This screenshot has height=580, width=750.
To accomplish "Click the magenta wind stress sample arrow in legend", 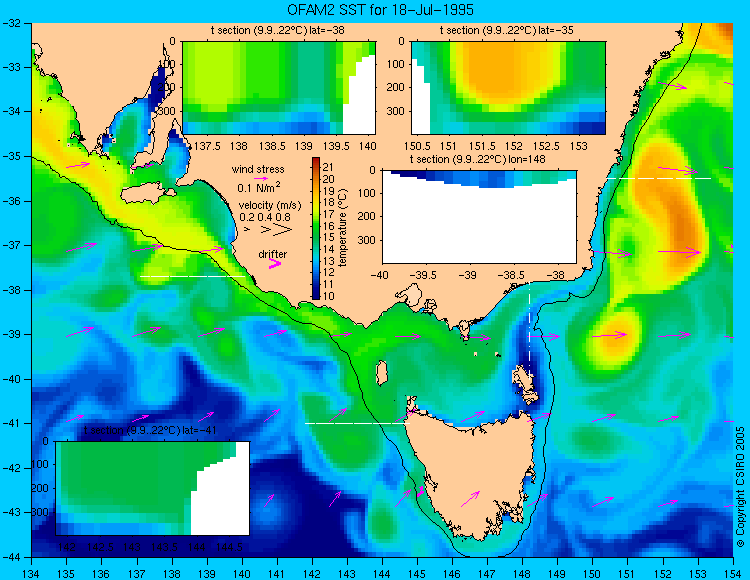I will coord(261,178).
